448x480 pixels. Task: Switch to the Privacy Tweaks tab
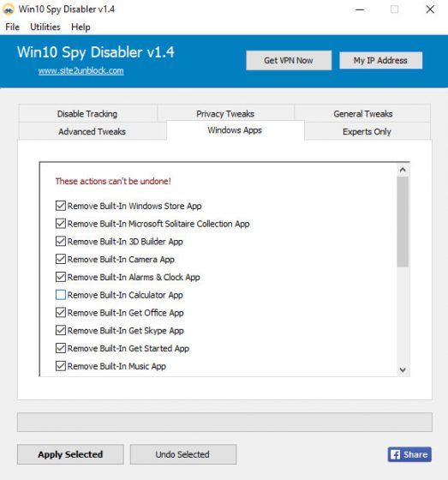[x=225, y=114]
